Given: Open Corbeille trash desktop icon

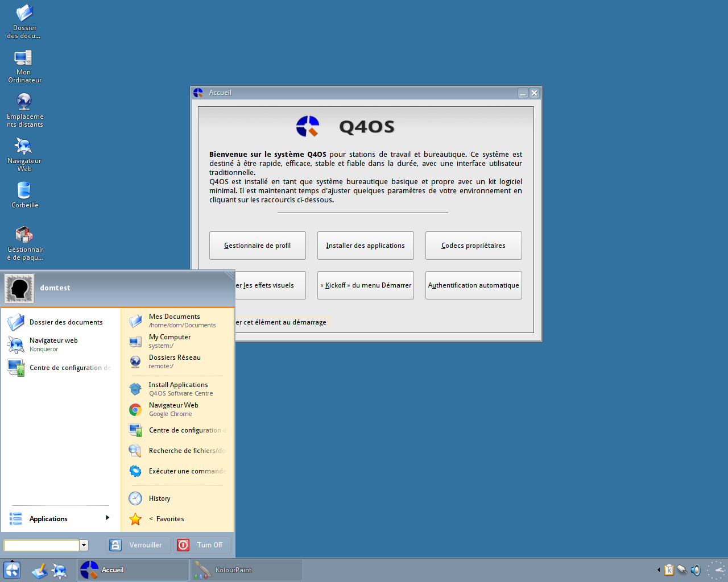Looking at the screenshot, I should tap(24, 194).
